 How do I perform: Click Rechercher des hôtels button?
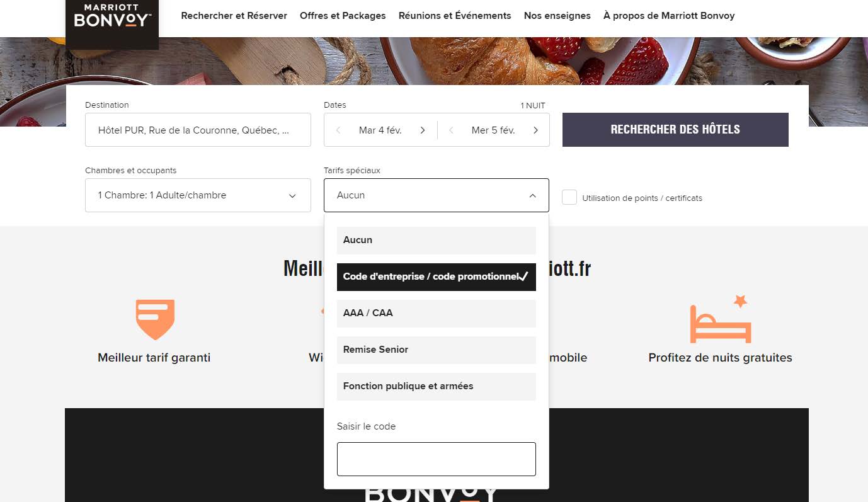point(675,130)
